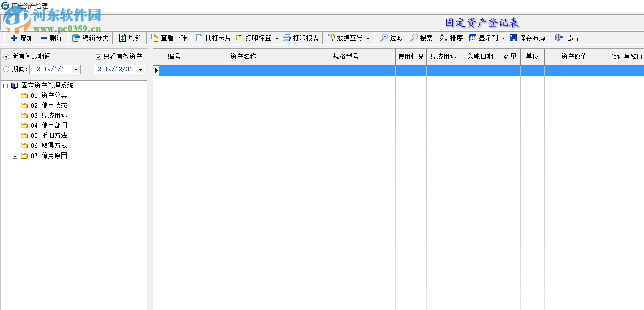Open the 打印标签 dropdown arrow

pos(277,38)
